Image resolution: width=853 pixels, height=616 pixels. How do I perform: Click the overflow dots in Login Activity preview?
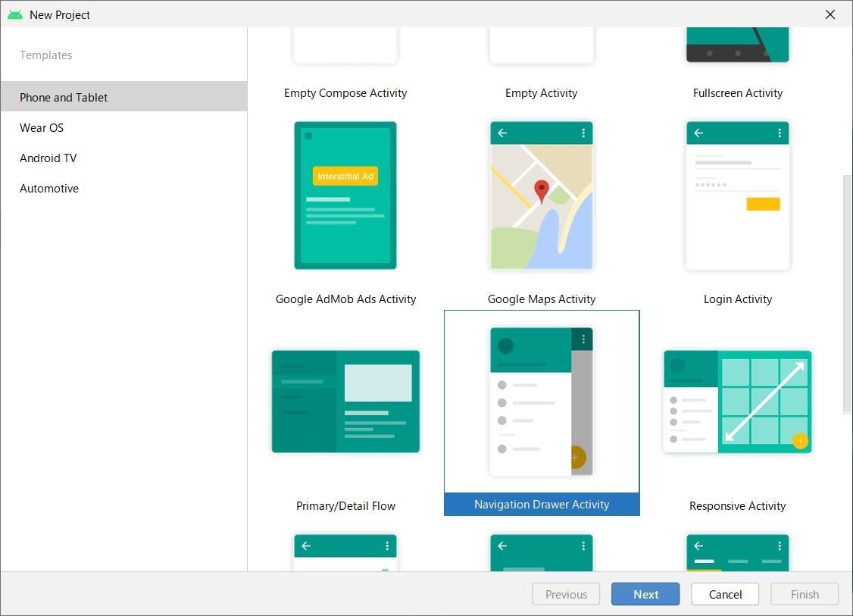pos(780,133)
